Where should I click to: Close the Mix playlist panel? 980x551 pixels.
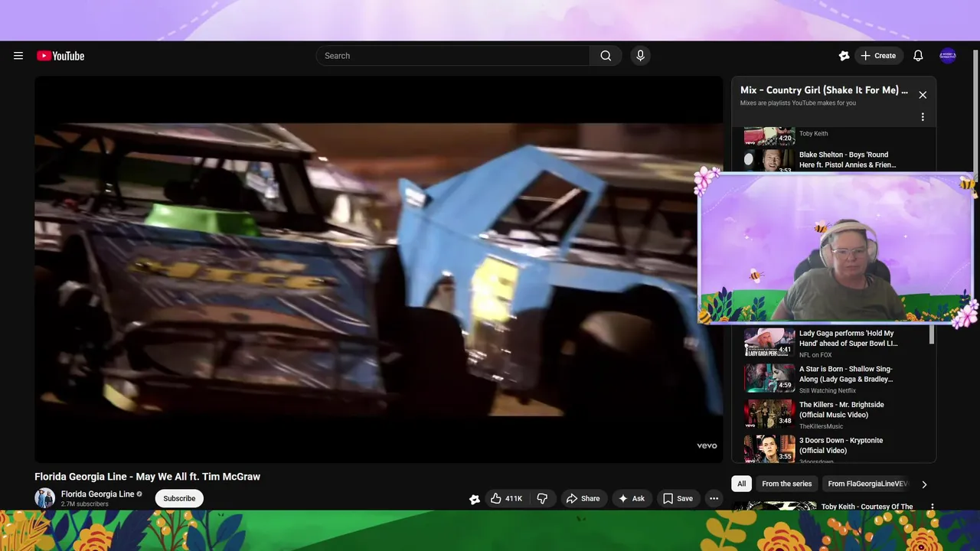tap(923, 95)
